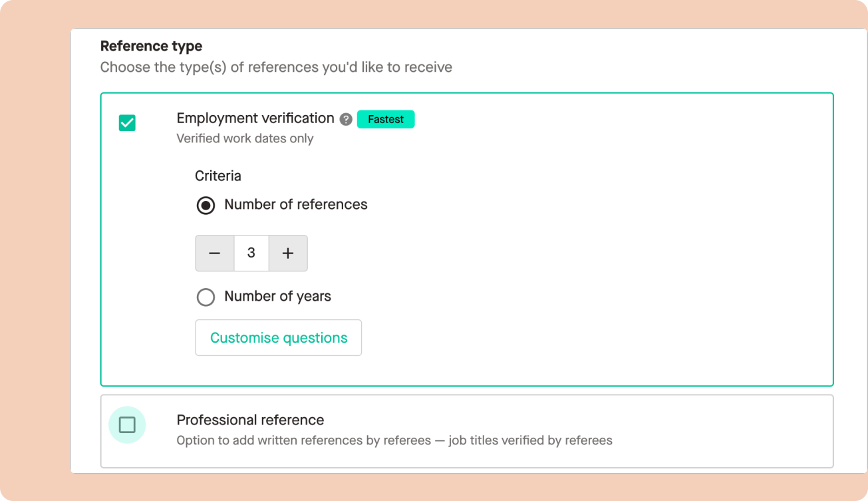Click the written references by referees description
Image resolution: width=868 pixels, height=501 pixels.
tap(394, 440)
